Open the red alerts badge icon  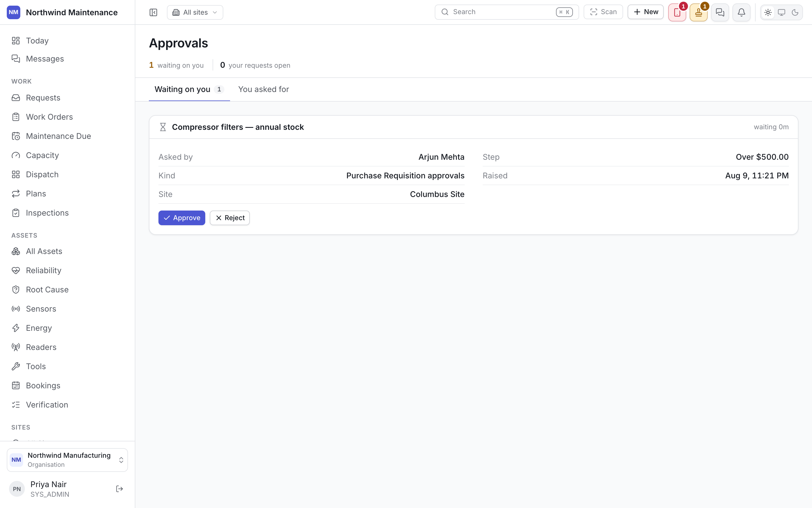point(677,12)
